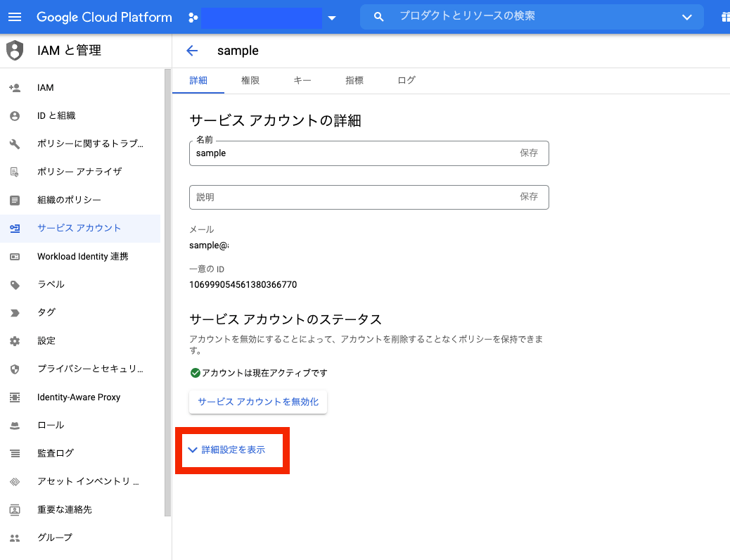This screenshot has height=560, width=730.
Task: Open サービス アカウント in the sidebar
Action: click(77, 228)
